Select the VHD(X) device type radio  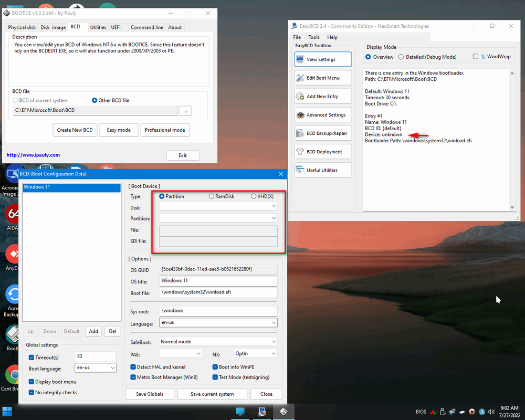[x=254, y=196]
